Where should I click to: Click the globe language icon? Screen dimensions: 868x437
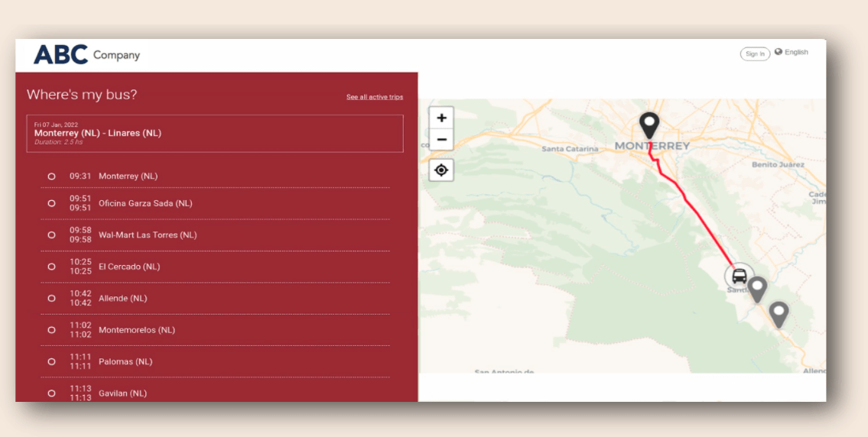(x=779, y=52)
